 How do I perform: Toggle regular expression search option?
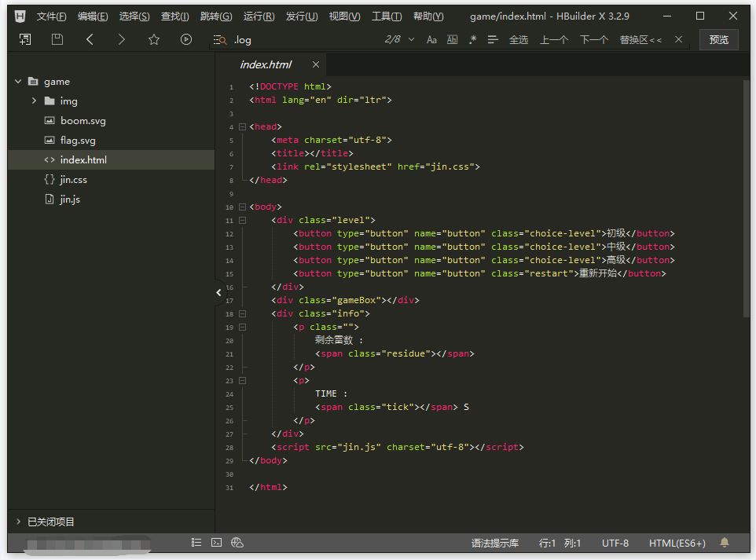click(x=472, y=39)
